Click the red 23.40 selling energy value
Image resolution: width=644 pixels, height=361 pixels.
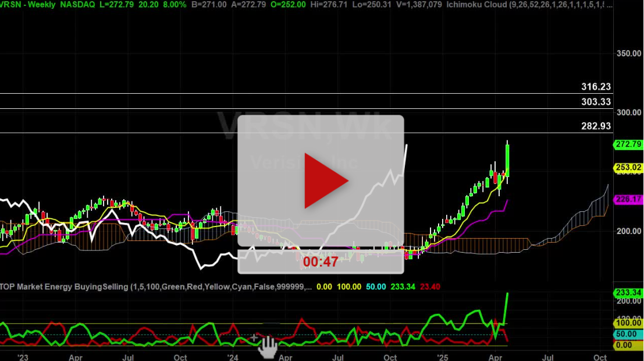pyautogui.click(x=430, y=286)
